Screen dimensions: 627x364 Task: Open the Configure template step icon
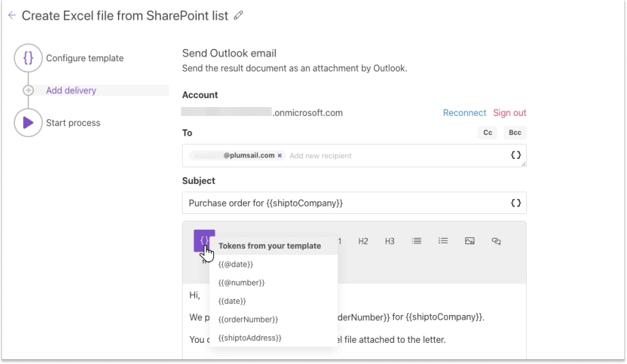coord(28,58)
